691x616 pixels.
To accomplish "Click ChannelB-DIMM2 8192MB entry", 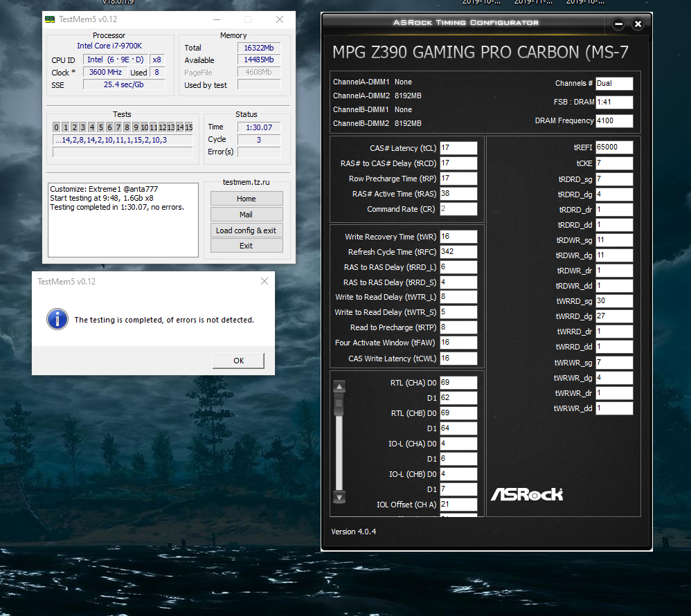I will click(x=377, y=123).
